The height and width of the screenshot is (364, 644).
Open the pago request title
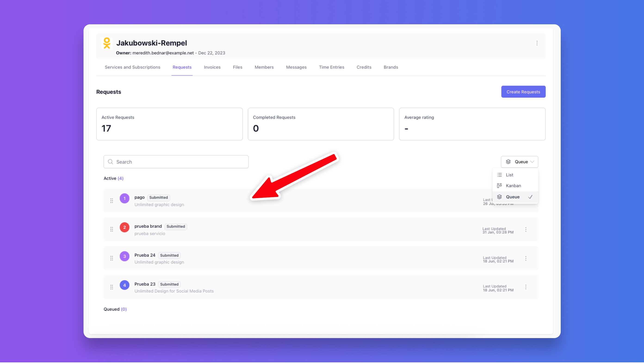[x=139, y=197]
